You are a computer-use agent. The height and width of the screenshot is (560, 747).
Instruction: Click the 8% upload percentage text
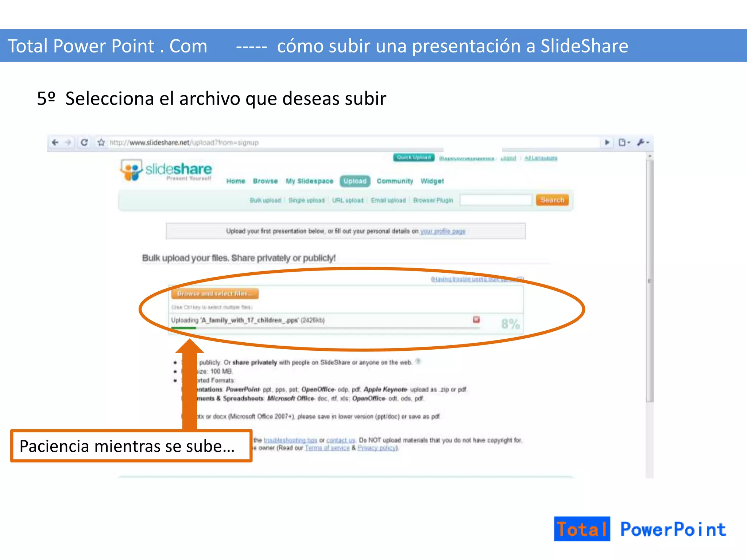[510, 324]
